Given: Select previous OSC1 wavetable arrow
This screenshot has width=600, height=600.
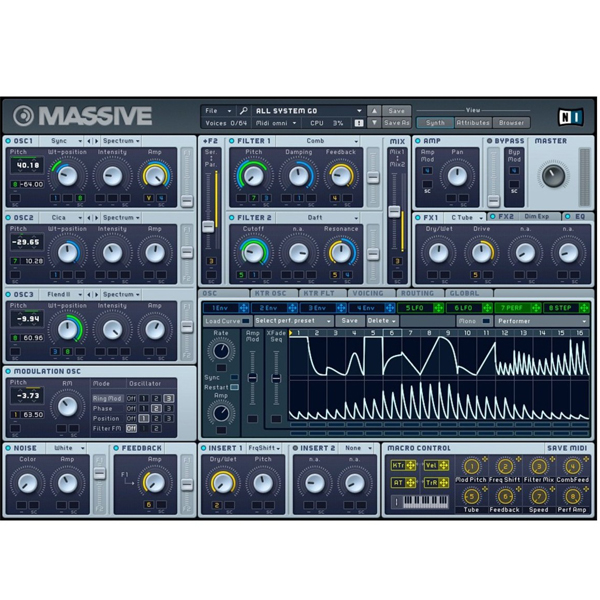Looking at the screenshot, I should click(89, 141).
